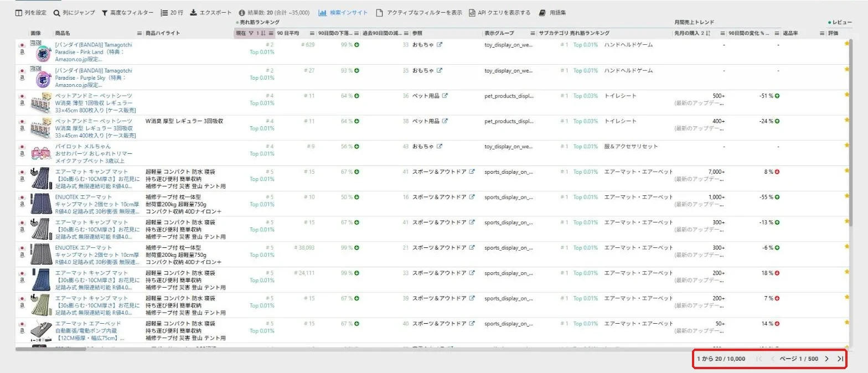
Task: Open おもちゃ external link in Pink Land row
Action: [440, 45]
